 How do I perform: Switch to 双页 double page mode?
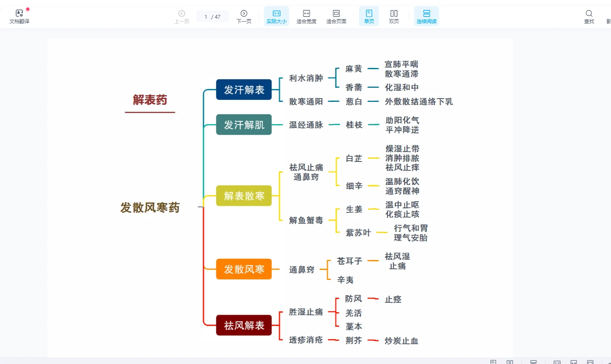(x=394, y=17)
